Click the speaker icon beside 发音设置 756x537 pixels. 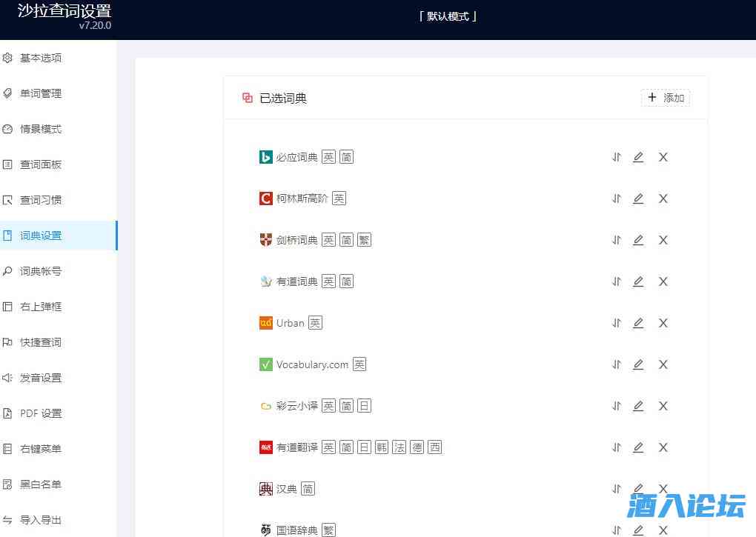(7, 378)
